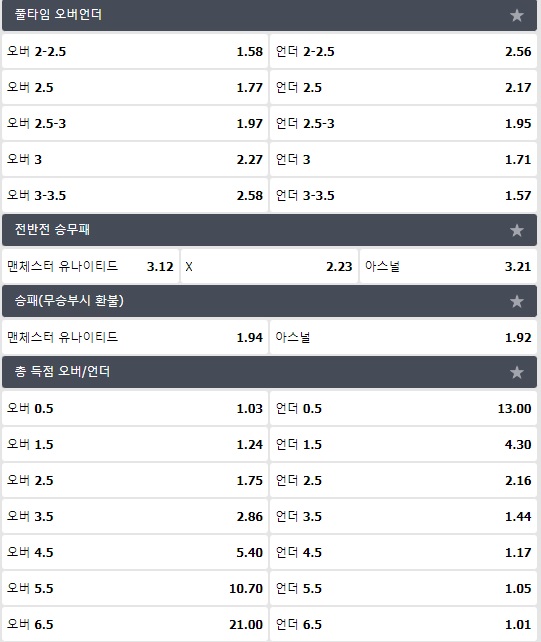Pick 오버 6.5 at 21.00
Image resolution: width=541 pixels, height=642 pixels.
[135, 624]
